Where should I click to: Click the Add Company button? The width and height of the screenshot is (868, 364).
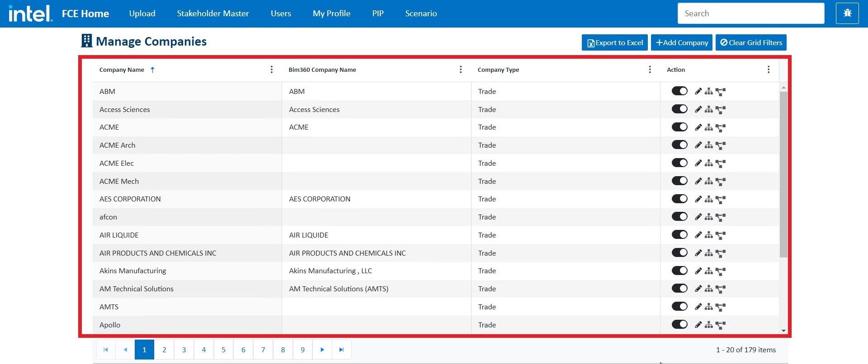click(x=682, y=42)
